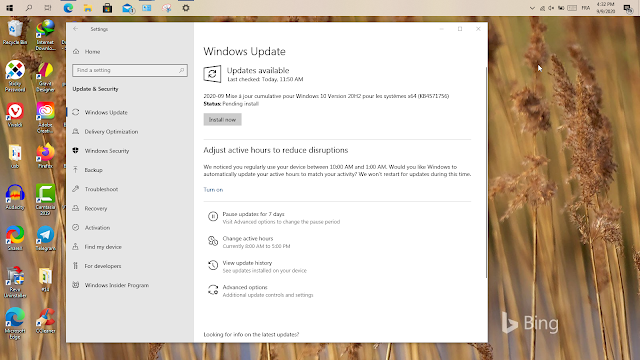Screen dimensions: 640x360
Task: Click the Settings gear in taskbar
Action: click(x=186, y=8)
